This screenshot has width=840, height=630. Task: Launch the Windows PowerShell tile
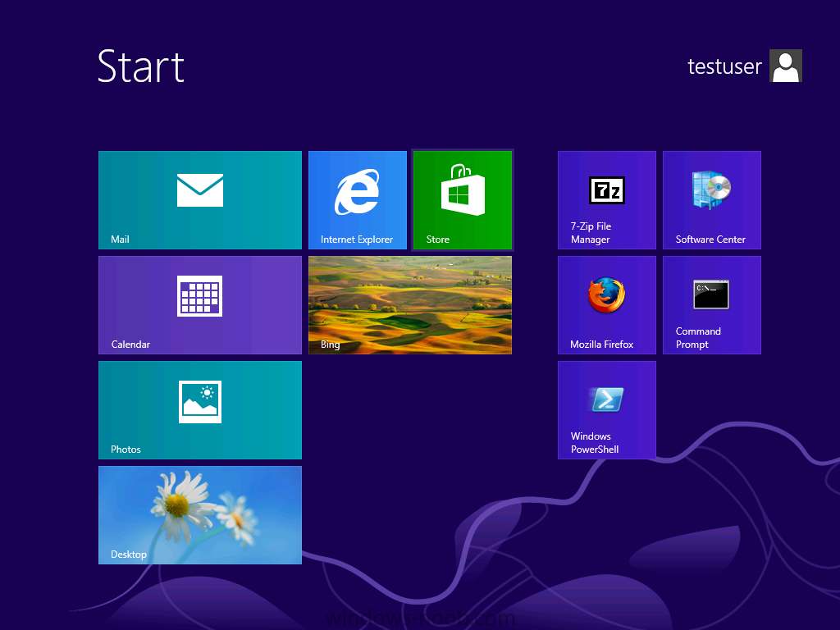(x=607, y=410)
